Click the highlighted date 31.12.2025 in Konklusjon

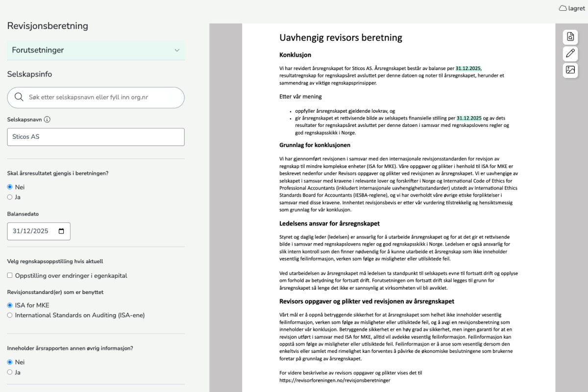469,68
